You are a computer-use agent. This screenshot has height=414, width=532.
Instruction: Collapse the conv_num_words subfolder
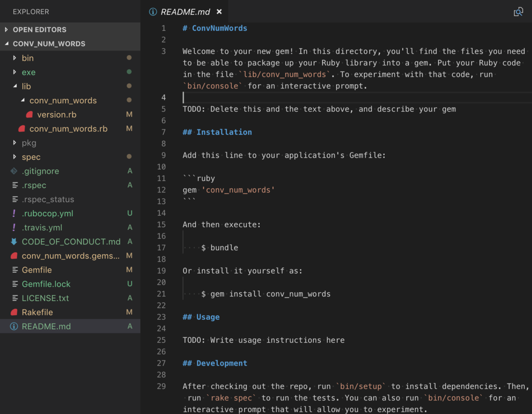(x=23, y=100)
